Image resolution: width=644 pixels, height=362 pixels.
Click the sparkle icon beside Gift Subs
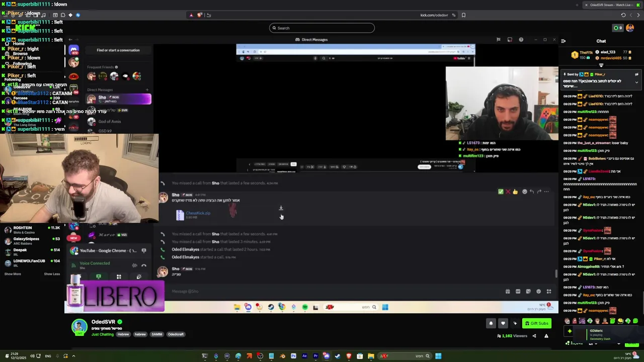(515, 323)
